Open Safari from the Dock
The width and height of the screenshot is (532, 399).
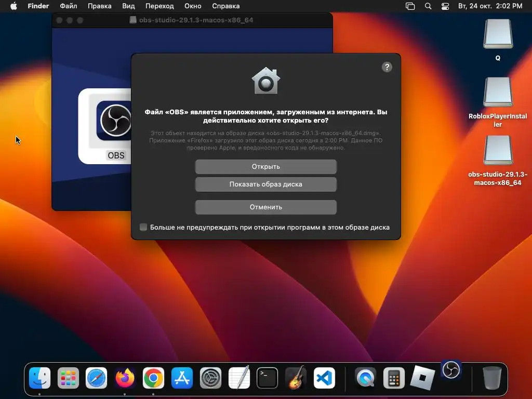pos(96,378)
